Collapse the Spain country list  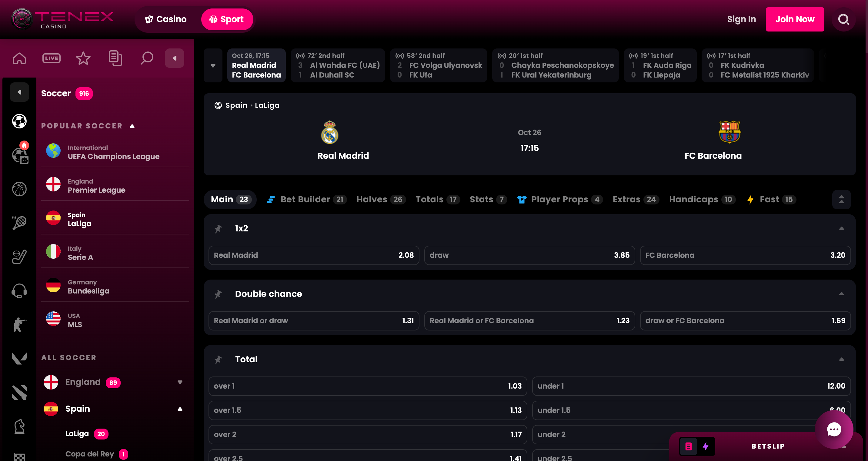[180, 409]
